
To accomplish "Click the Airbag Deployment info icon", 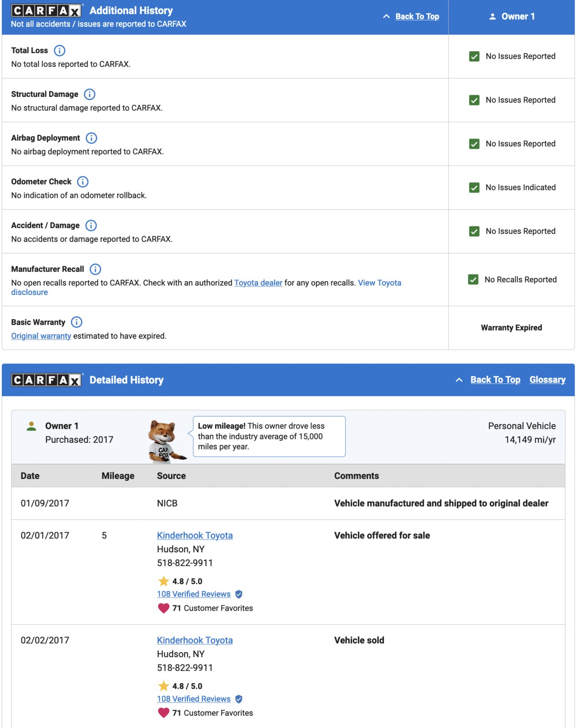I will tap(92, 138).
